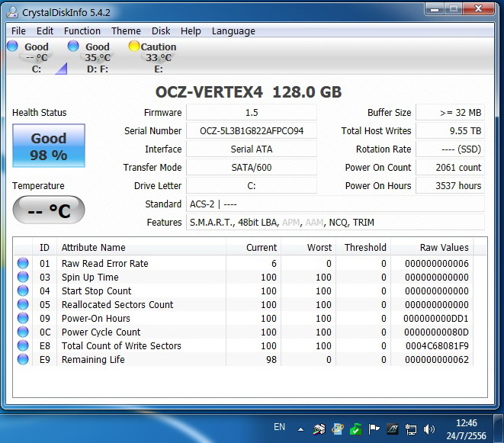Select the Start Stop Count attribute name
504x443 pixels.
tap(96, 291)
